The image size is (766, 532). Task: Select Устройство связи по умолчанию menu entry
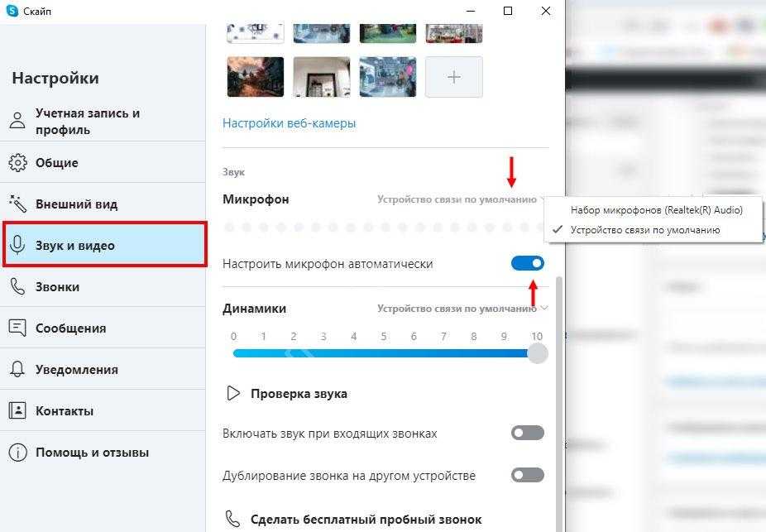point(645,230)
